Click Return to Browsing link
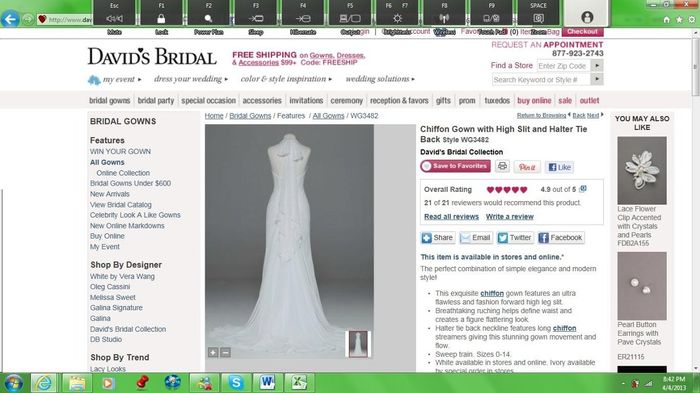Image resolution: width=700 pixels, height=393 pixels. (541, 115)
